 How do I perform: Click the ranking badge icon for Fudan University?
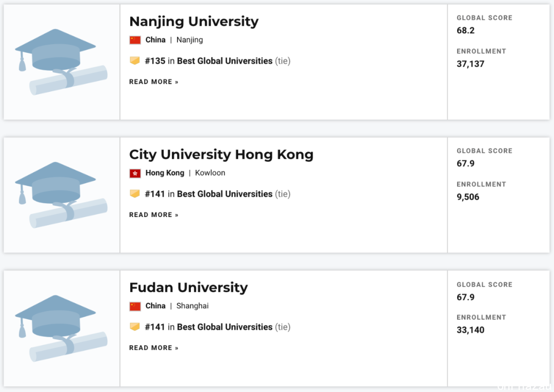pos(134,327)
